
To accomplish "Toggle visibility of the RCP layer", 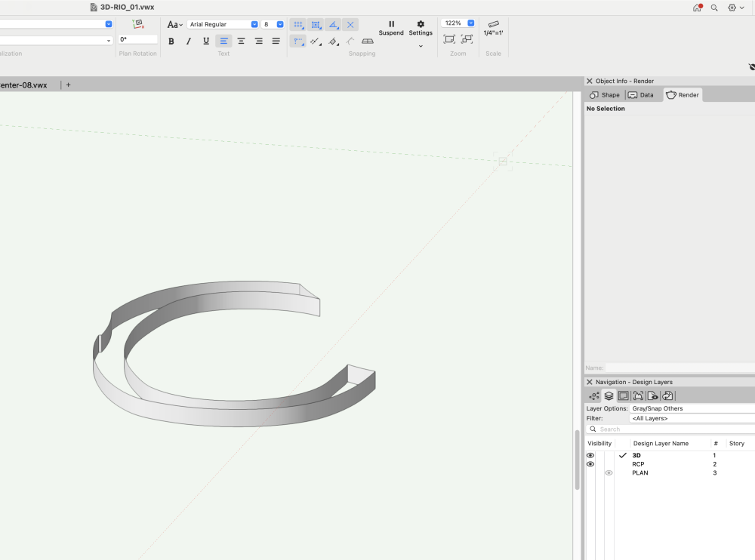I will coord(590,464).
